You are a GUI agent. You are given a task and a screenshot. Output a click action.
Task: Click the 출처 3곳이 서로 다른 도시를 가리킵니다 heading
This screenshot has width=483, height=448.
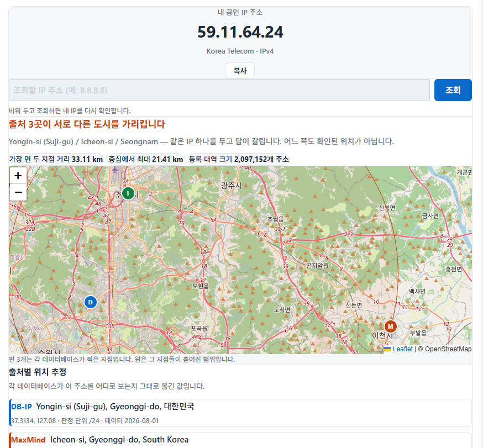point(87,124)
